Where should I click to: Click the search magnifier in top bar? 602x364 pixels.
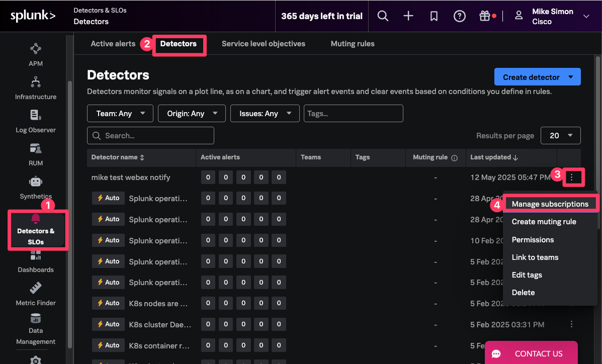383,16
